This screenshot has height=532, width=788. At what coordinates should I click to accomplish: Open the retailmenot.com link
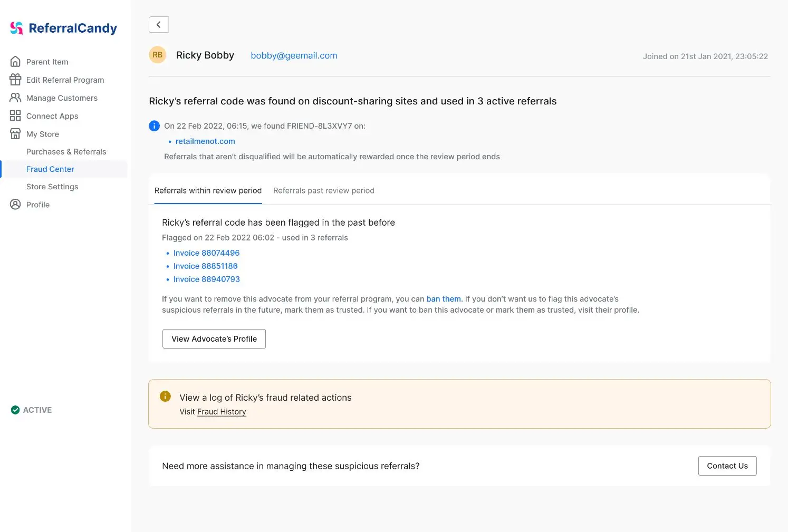[205, 141]
